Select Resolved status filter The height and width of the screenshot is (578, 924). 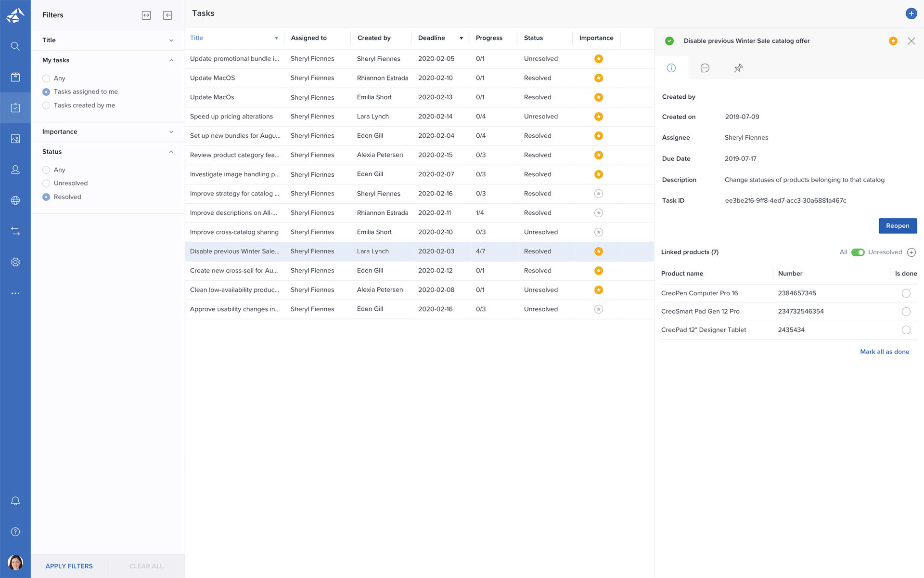46,197
